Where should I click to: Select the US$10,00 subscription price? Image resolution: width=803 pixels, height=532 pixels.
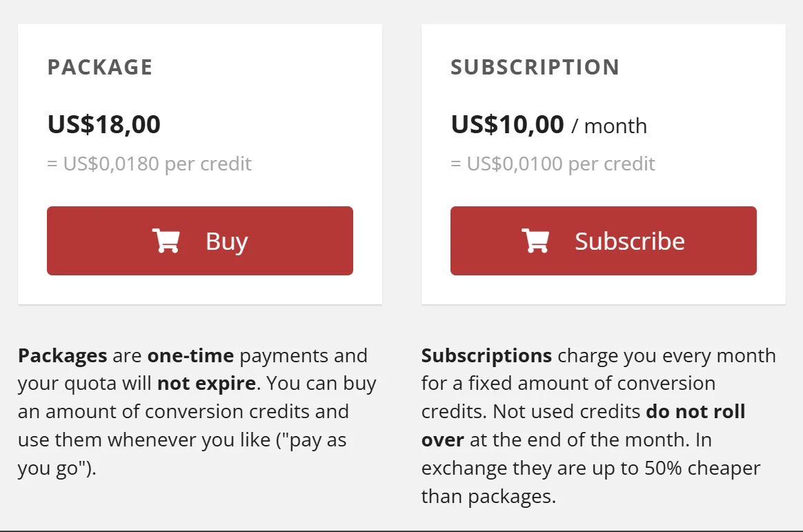(x=507, y=125)
